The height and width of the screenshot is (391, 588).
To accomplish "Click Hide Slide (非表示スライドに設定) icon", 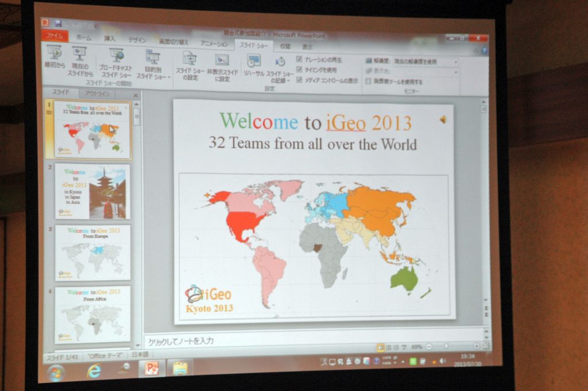I will tap(222, 60).
